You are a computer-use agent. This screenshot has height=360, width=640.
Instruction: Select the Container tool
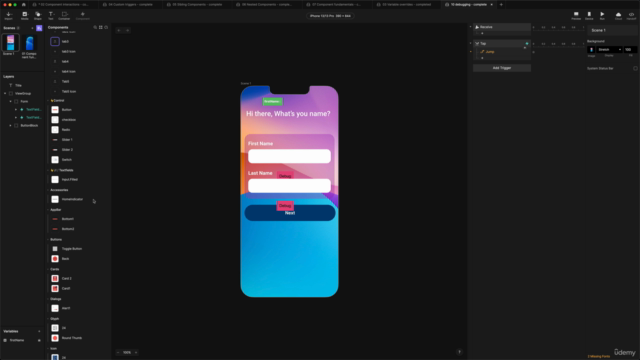64,16
